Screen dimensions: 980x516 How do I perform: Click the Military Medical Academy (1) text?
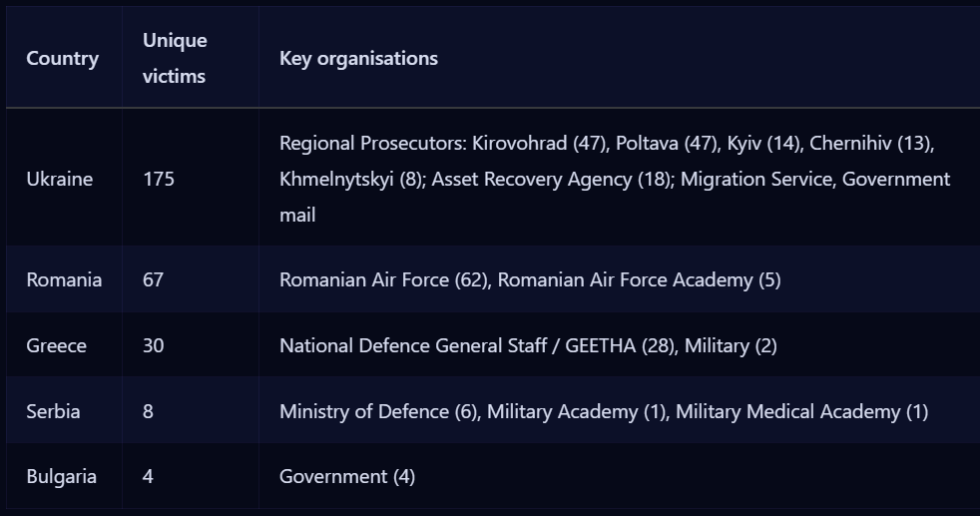coord(801,411)
